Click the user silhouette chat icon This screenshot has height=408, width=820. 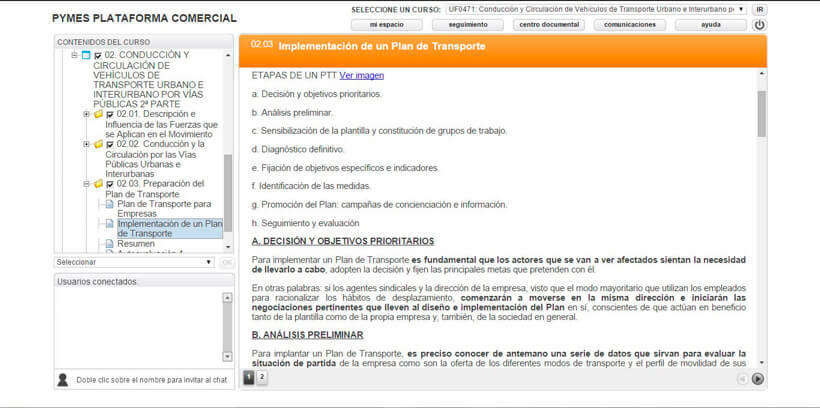63,380
